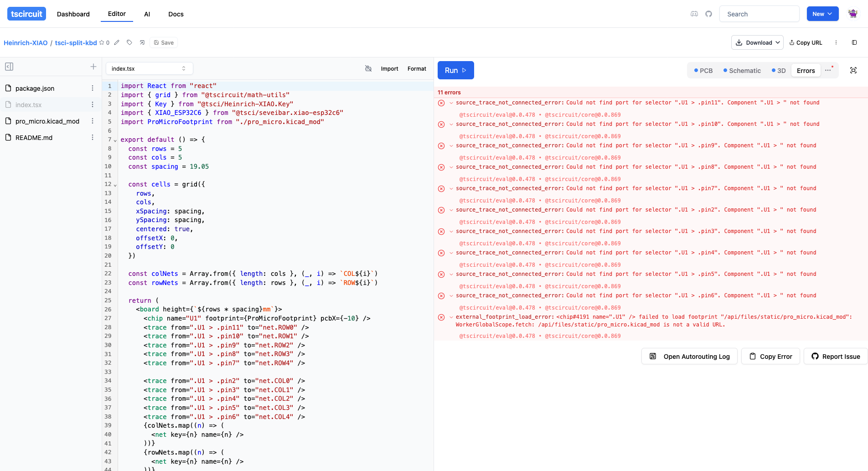
Task: Toggle the preview panel layout icon
Action: tap(854, 42)
